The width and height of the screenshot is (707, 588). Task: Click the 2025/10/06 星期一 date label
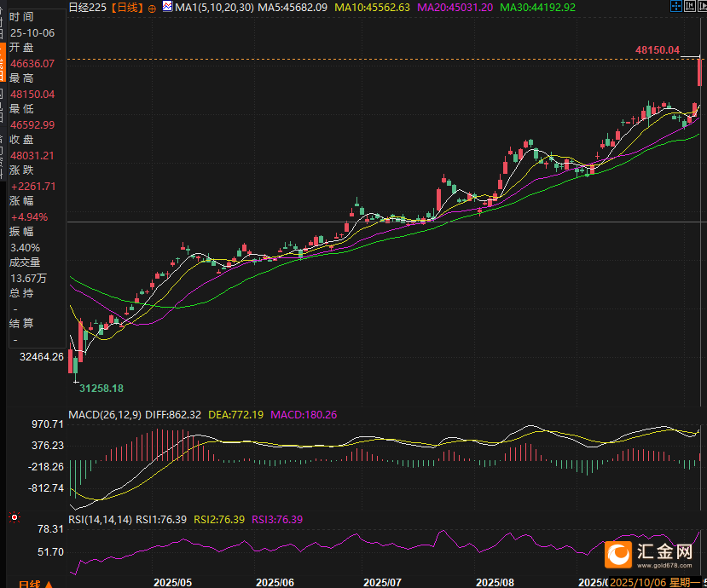point(655,582)
